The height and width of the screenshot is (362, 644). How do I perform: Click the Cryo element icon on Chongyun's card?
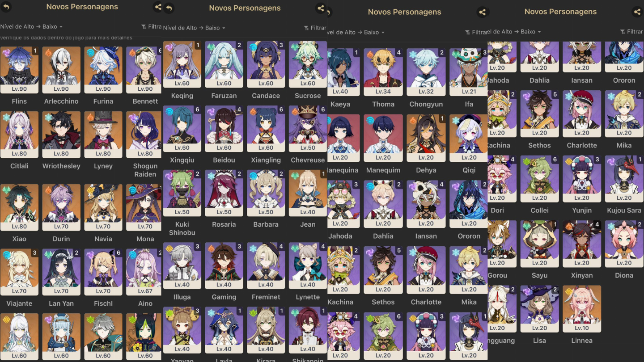pos(413,55)
